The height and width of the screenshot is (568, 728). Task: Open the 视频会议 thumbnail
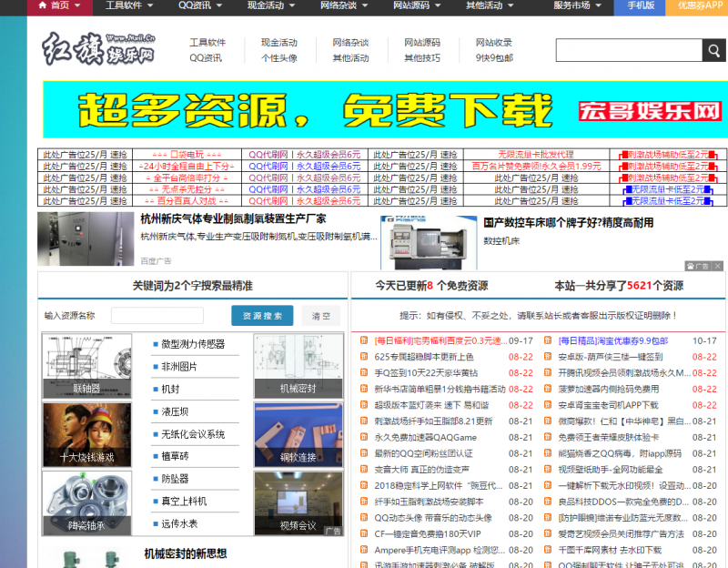click(298, 503)
